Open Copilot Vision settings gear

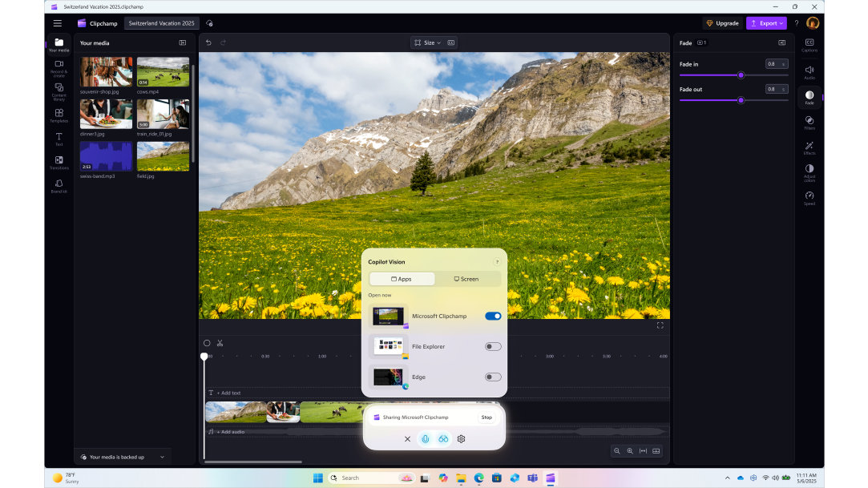tap(461, 439)
